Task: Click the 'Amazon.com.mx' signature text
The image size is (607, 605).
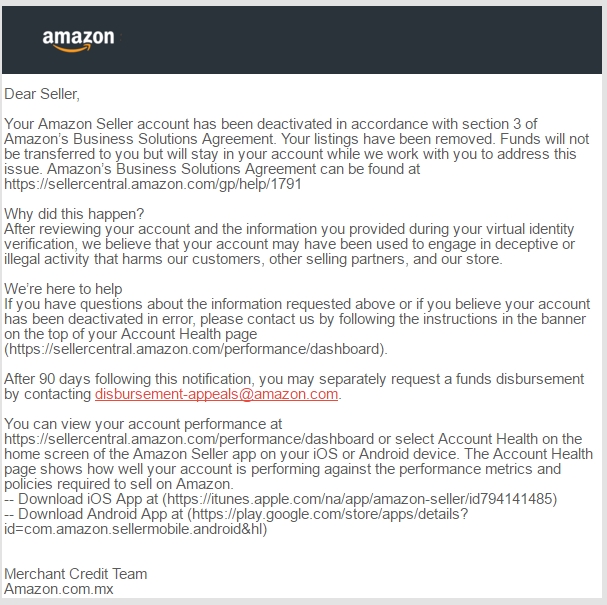Action: [x=58, y=589]
